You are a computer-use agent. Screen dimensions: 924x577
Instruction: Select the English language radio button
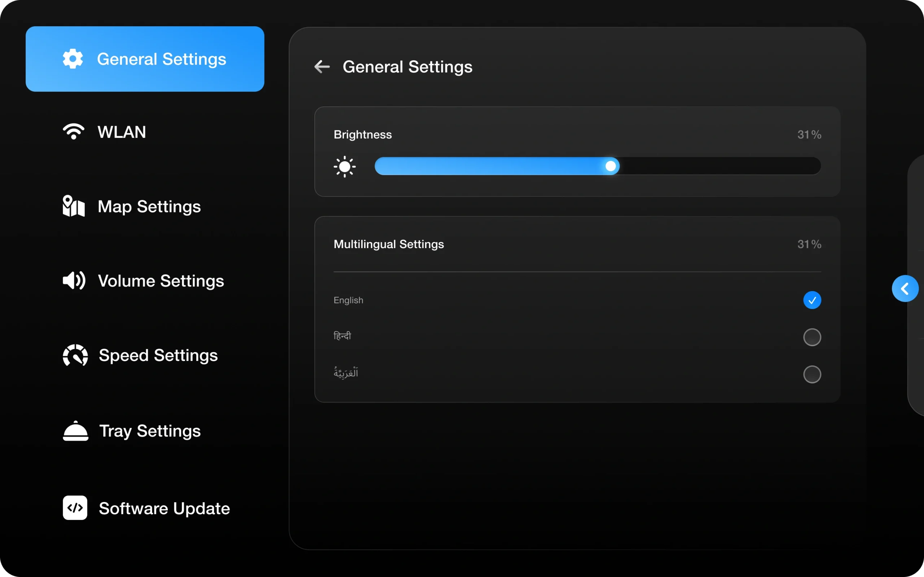coord(812,300)
